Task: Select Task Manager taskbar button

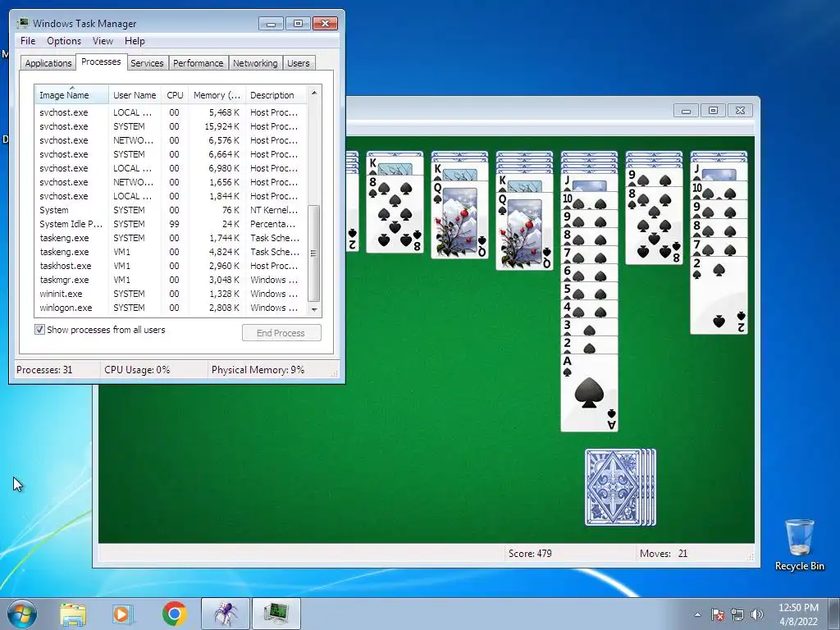Action: [x=276, y=614]
